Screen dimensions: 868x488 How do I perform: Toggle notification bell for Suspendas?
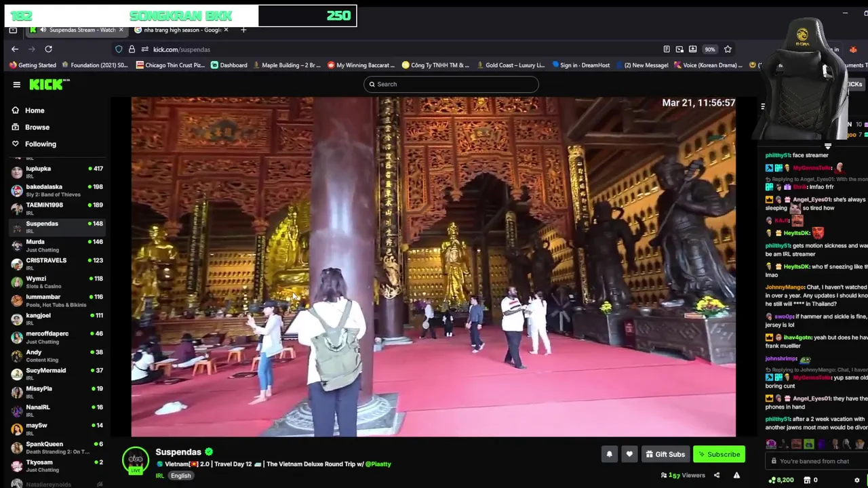click(x=609, y=454)
